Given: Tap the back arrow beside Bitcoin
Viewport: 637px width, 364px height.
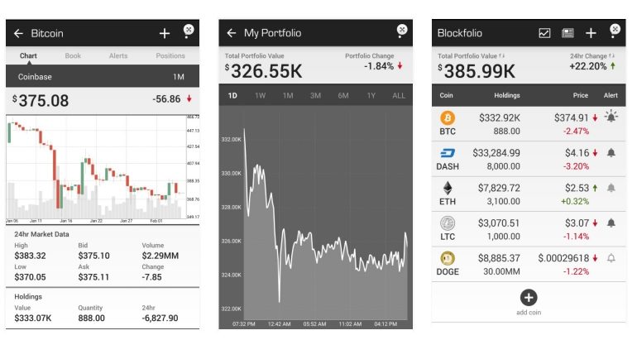Looking at the screenshot, I should tap(18, 34).
